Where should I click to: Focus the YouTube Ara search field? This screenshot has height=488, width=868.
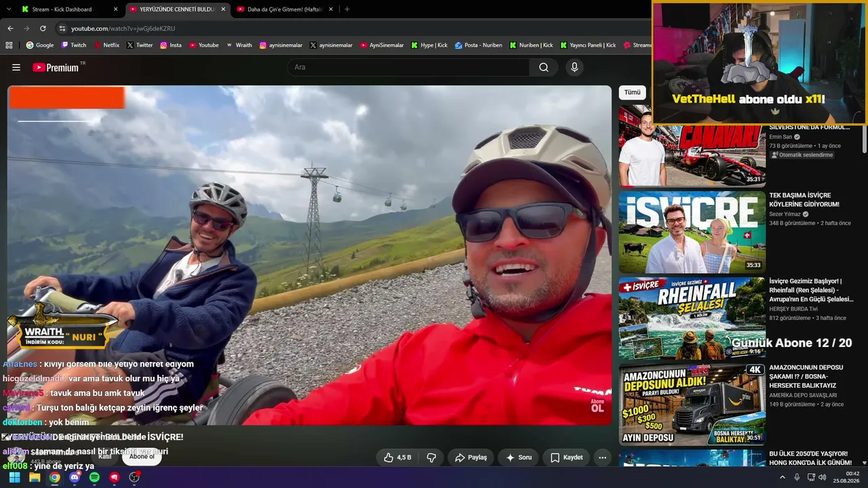pos(409,67)
